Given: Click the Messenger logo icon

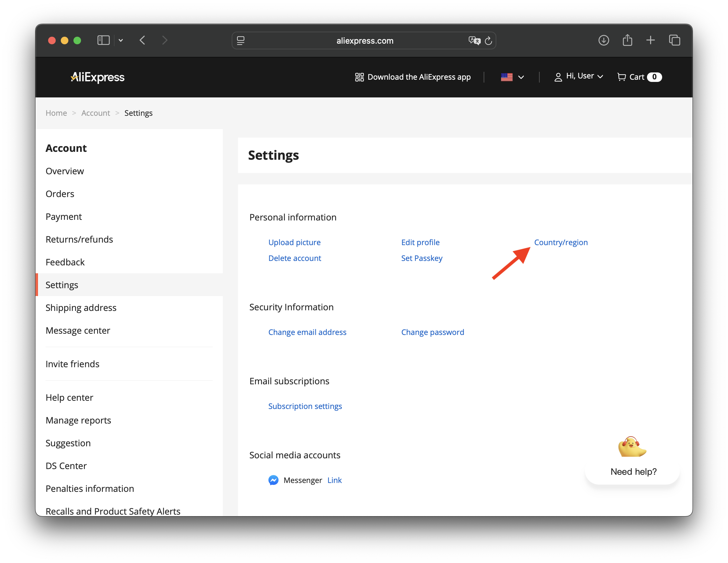Looking at the screenshot, I should (273, 480).
